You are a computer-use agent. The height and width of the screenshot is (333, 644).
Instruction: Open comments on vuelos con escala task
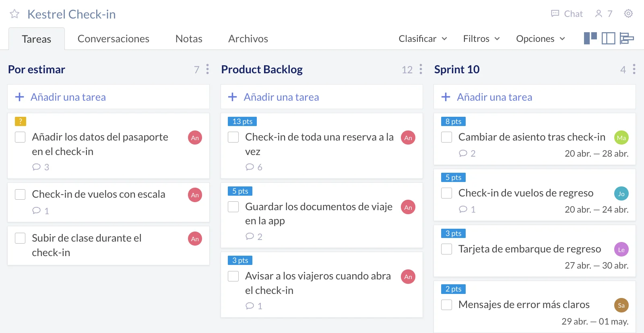click(41, 211)
